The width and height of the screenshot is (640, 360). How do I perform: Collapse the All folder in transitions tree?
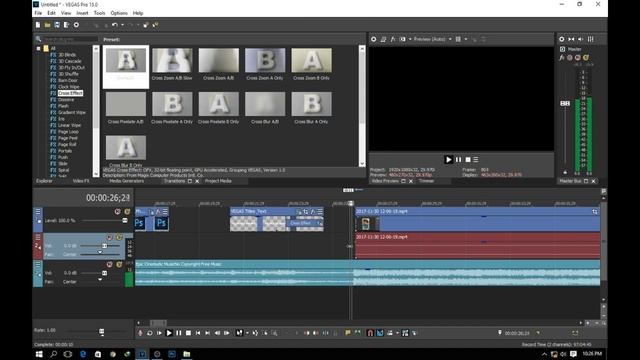(39, 48)
